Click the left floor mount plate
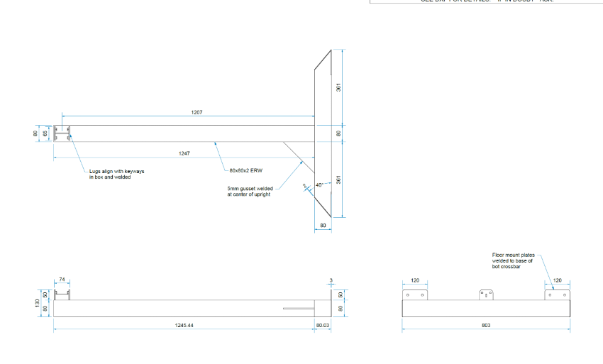The height and width of the screenshot is (364, 603). click(414, 294)
